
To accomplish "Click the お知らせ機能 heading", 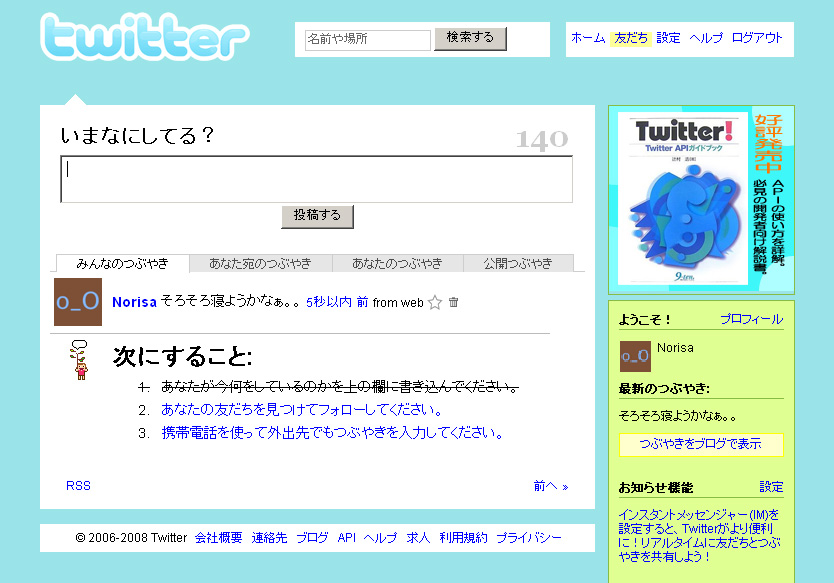I will [x=656, y=487].
